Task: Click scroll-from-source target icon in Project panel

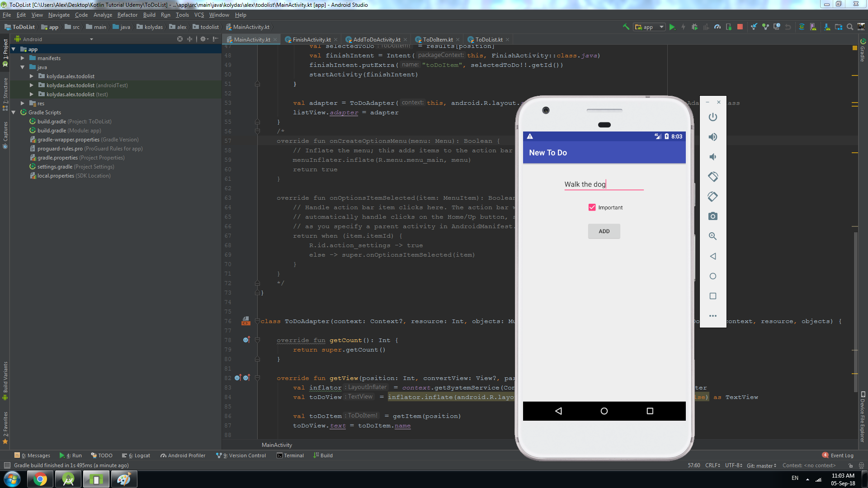Action: tap(180, 39)
